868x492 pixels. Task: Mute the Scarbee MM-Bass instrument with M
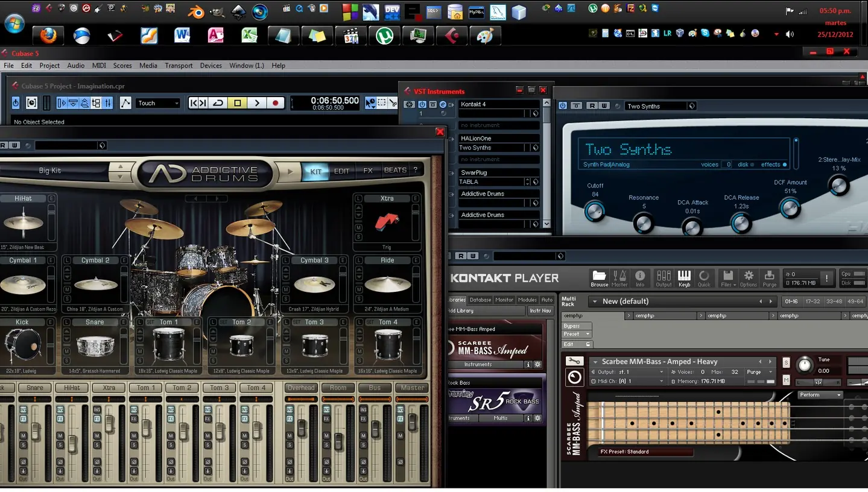point(786,380)
